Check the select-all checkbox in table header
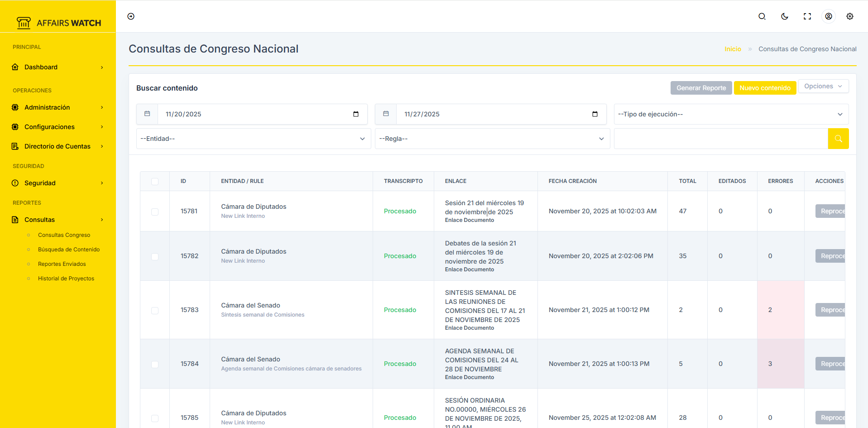 (155, 181)
